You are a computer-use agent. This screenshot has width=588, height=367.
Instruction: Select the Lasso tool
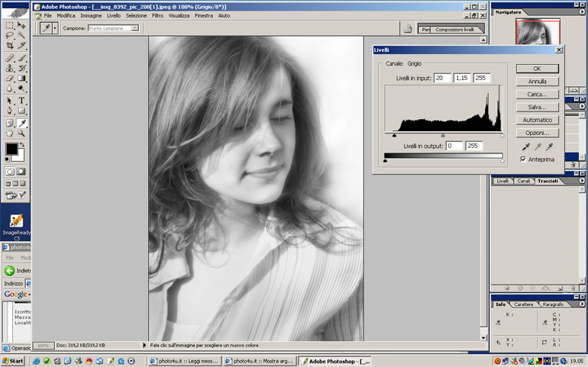click(10, 35)
